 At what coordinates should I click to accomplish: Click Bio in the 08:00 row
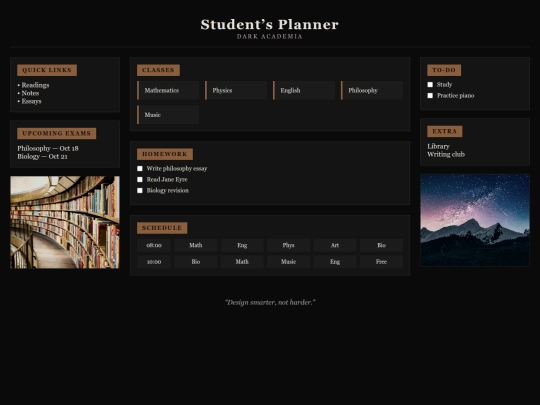pos(381,245)
